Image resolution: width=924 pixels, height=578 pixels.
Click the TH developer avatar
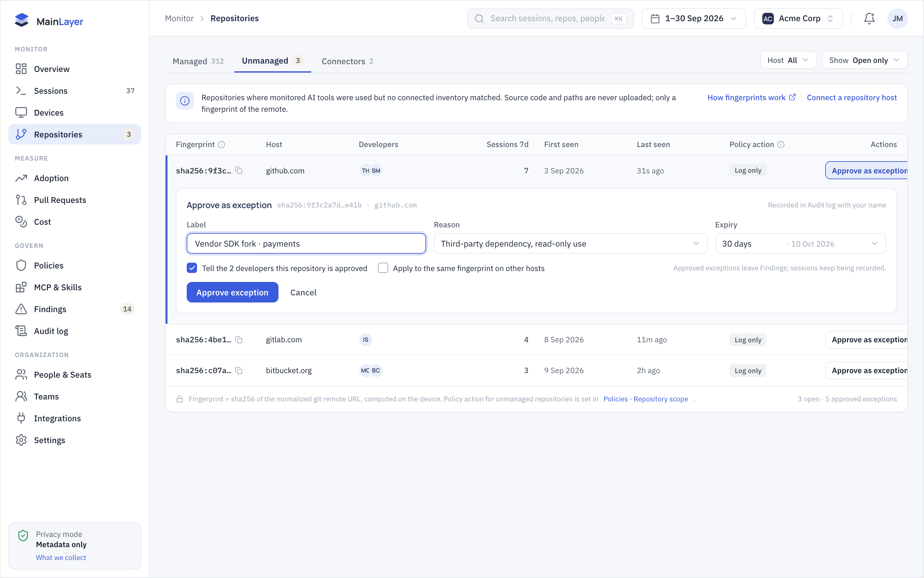coord(365,171)
